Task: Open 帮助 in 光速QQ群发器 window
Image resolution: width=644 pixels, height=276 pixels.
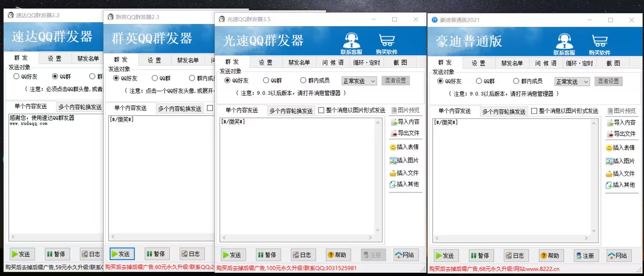Action: (x=337, y=255)
